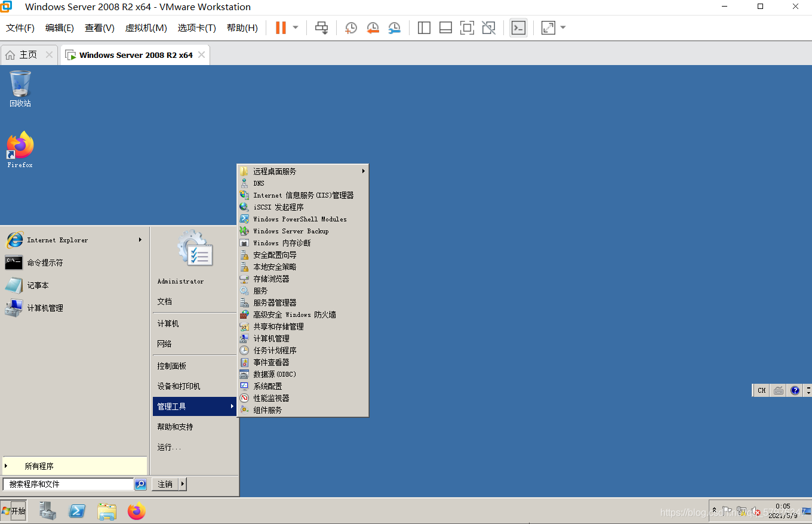The width and height of the screenshot is (812, 524).
Task: Open 服务 in 管理工具 submenu
Action: 303,291
